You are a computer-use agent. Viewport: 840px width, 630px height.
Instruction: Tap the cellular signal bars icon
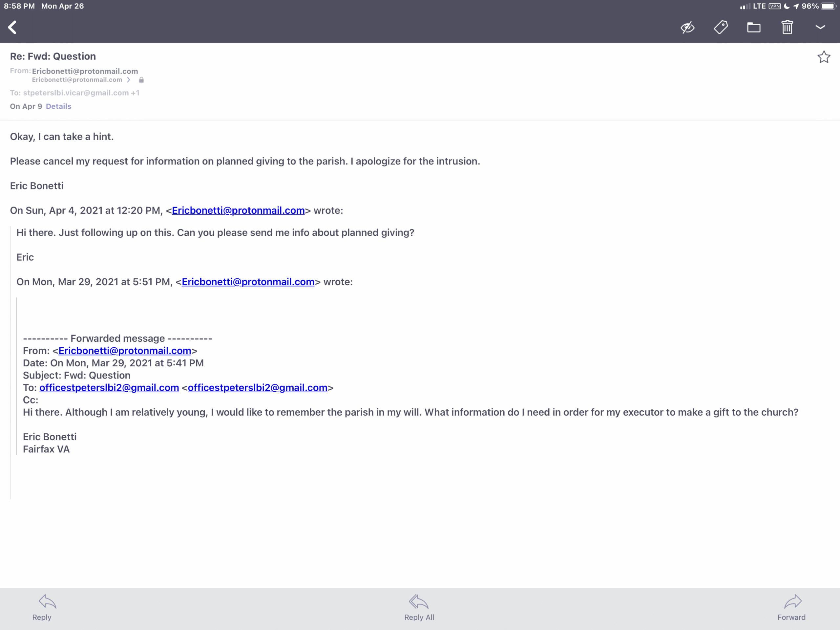click(x=745, y=6)
